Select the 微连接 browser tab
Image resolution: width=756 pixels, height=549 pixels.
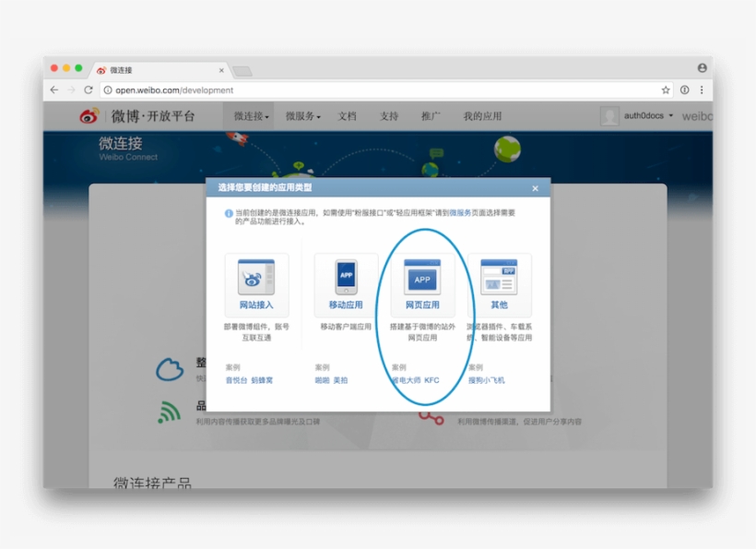pyautogui.click(x=159, y=70)
